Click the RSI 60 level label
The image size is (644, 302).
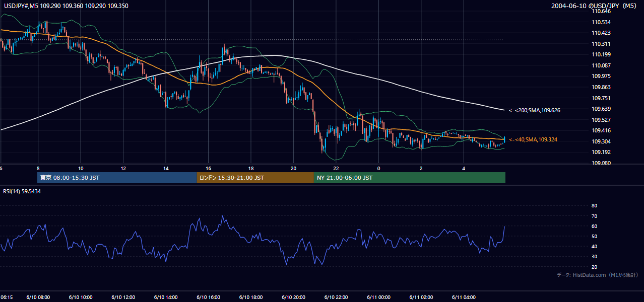point(594,226)
